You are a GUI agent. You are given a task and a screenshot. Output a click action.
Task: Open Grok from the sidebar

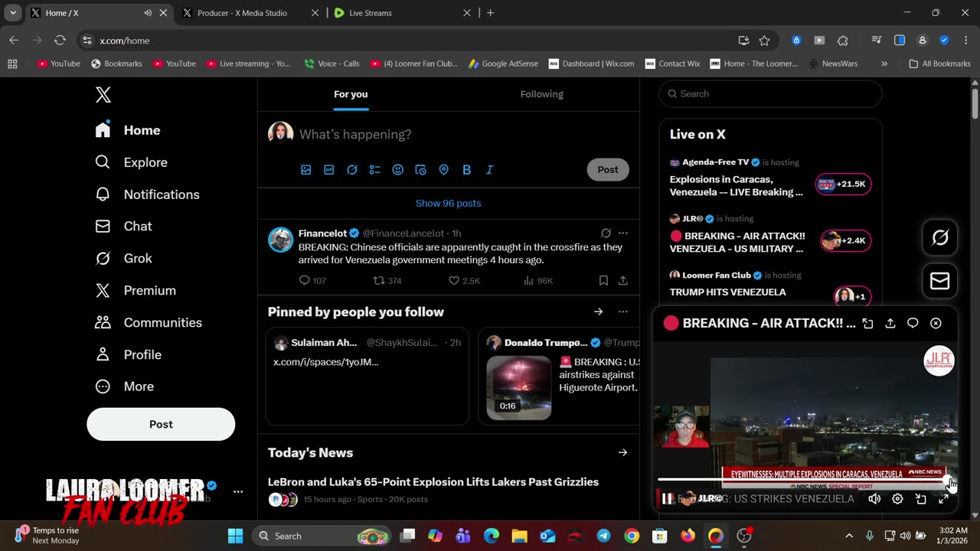point(123,259)
